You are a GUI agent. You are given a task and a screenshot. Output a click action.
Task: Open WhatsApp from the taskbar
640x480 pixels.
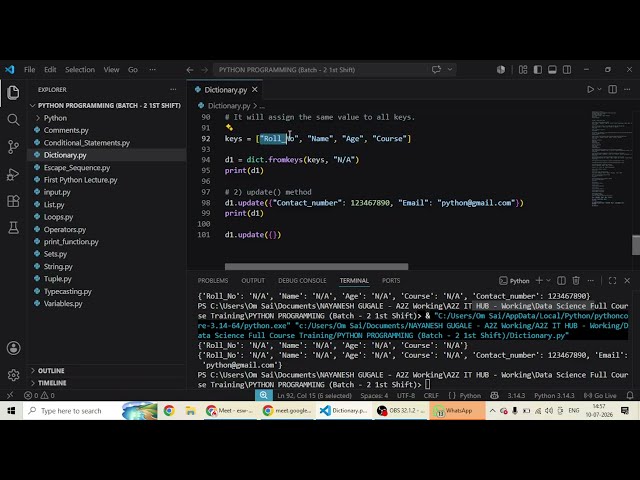pyautogui.click(x=455, y=411)
